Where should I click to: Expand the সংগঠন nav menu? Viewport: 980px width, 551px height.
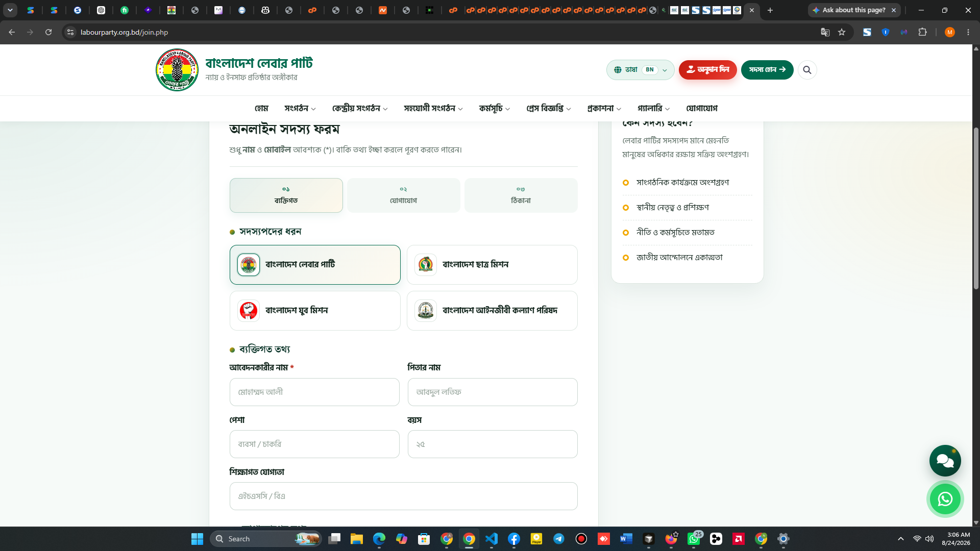click(300, 108)
